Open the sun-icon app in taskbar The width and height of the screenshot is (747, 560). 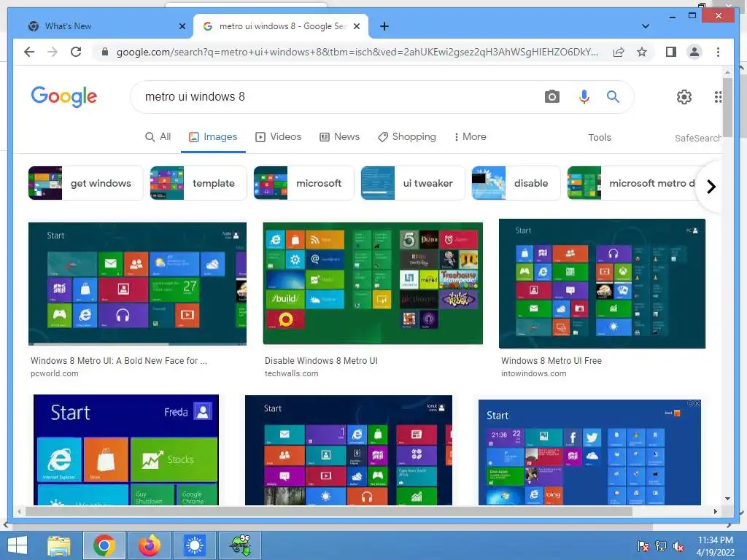(194, 545)
